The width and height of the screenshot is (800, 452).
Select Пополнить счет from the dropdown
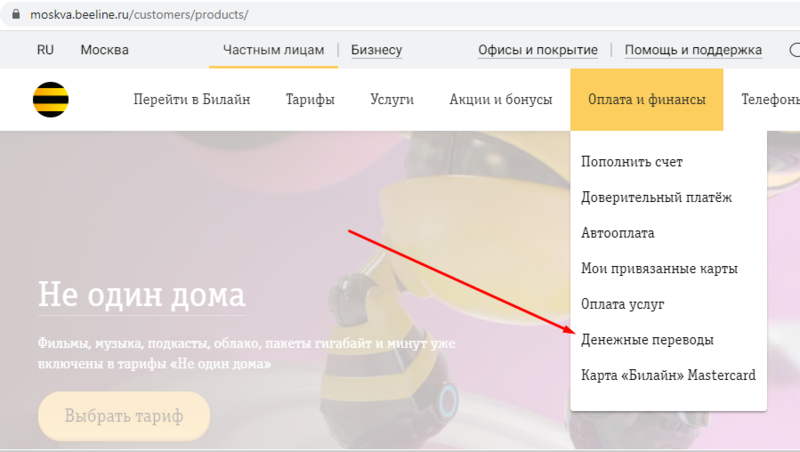(632, 162)
